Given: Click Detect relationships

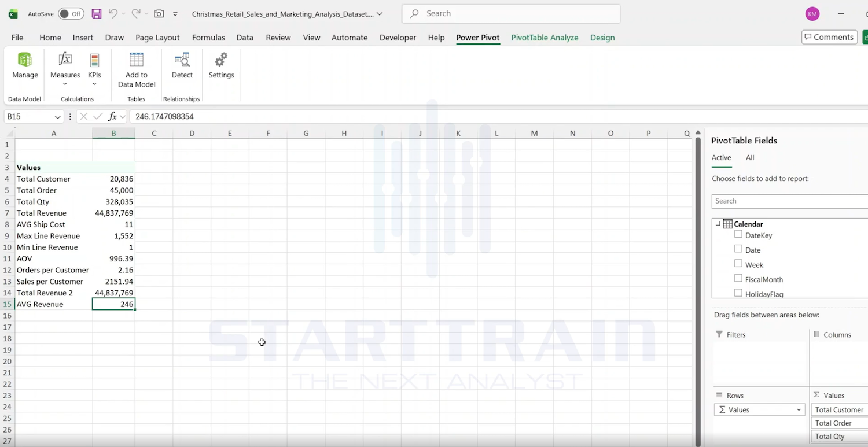Looking at the screenshot, I should click(x=182, y=65).
